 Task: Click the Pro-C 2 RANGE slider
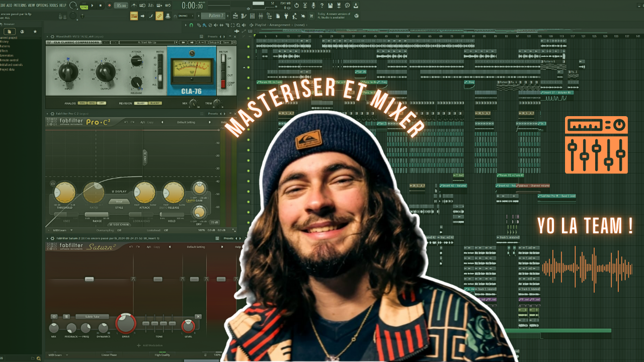pyautogui.click(x=97, y=215)
